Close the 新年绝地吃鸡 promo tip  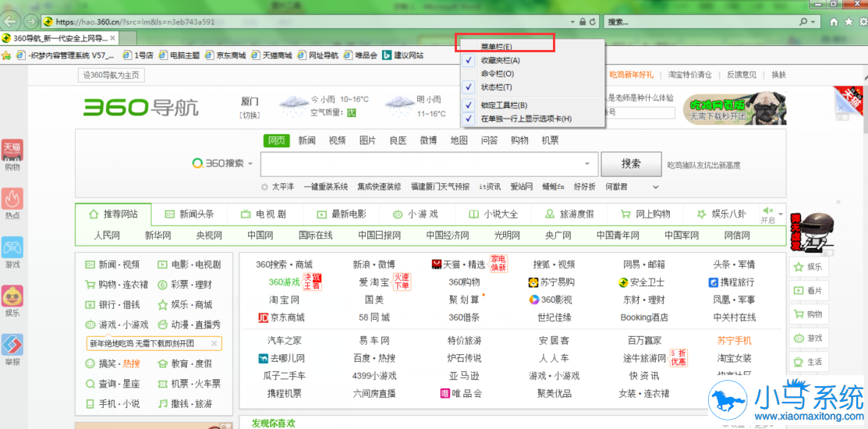(214, 343)
